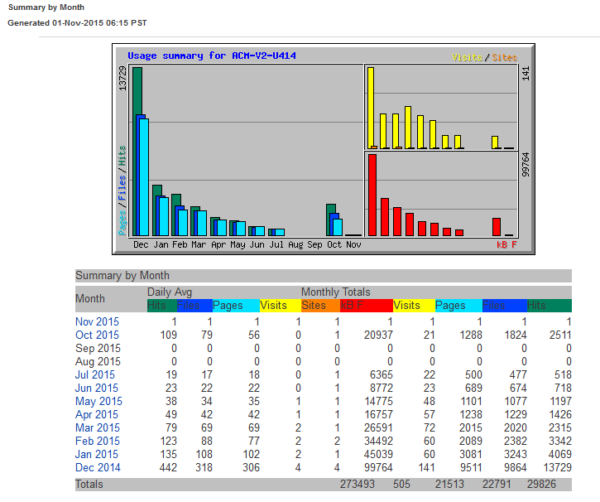The height and width of the screenshot is (502, 600).
Task: Open the Jul 2015 statistics link
Action: coord(97,375)
